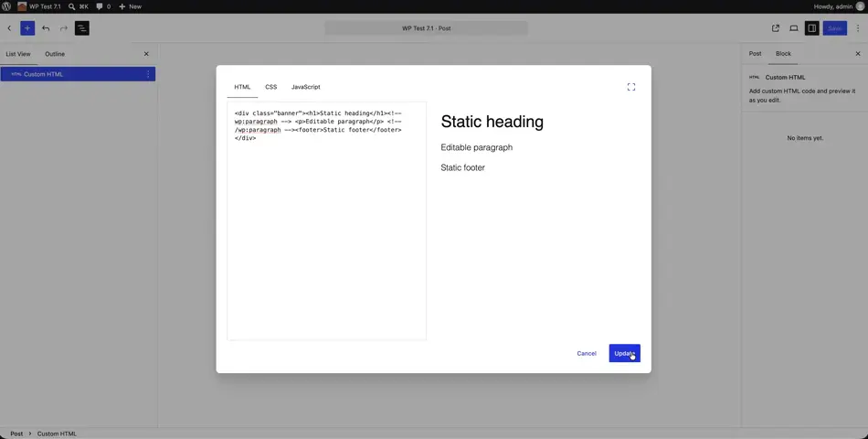
Task: Toggle the settings sidebar panel icon
Action: coord(811,28)
